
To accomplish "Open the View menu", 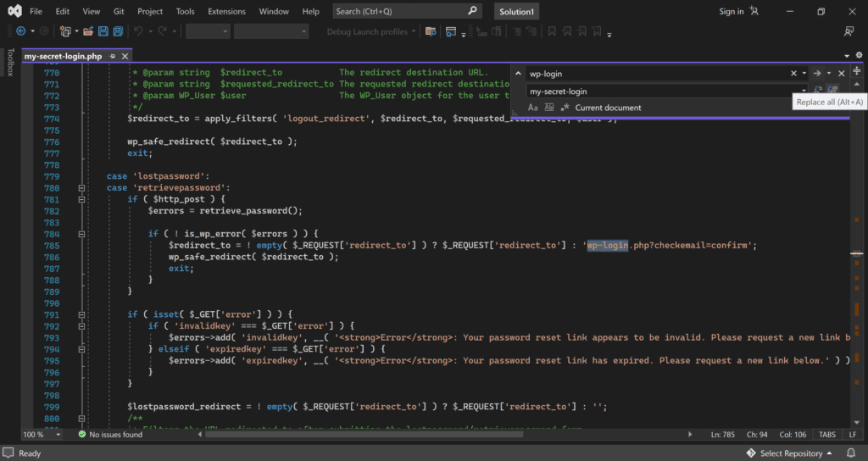I will (92, 11).
